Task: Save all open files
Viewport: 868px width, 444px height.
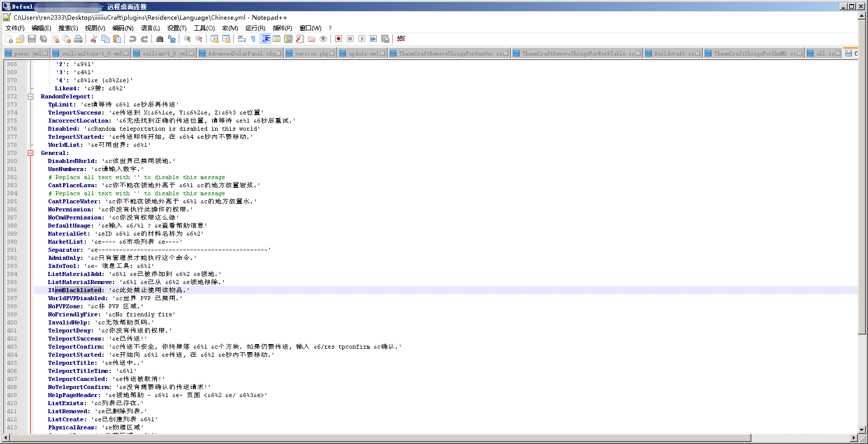Action: [43, 39]
